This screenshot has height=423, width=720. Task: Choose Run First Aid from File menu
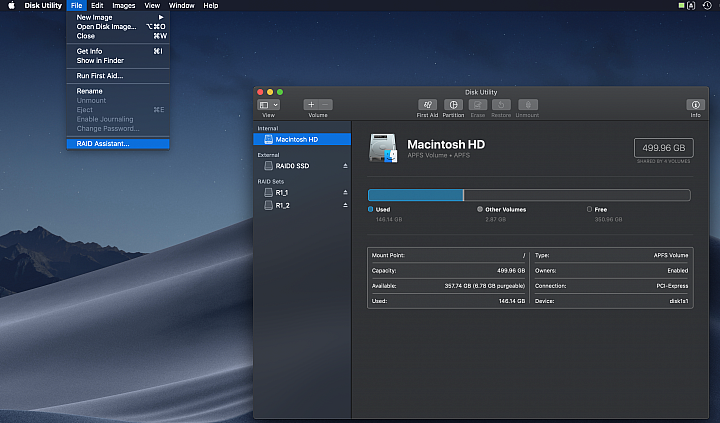118,76
